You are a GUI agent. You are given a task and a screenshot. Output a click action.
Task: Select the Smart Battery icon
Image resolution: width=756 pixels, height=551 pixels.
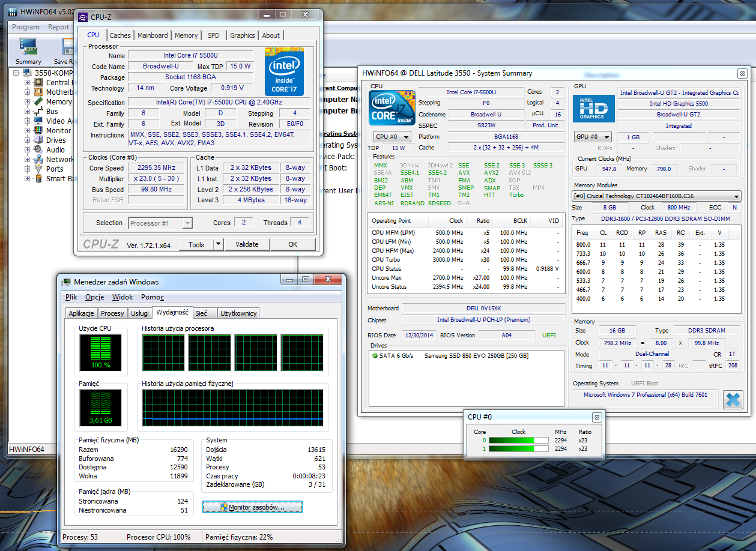tap(39, 179)
